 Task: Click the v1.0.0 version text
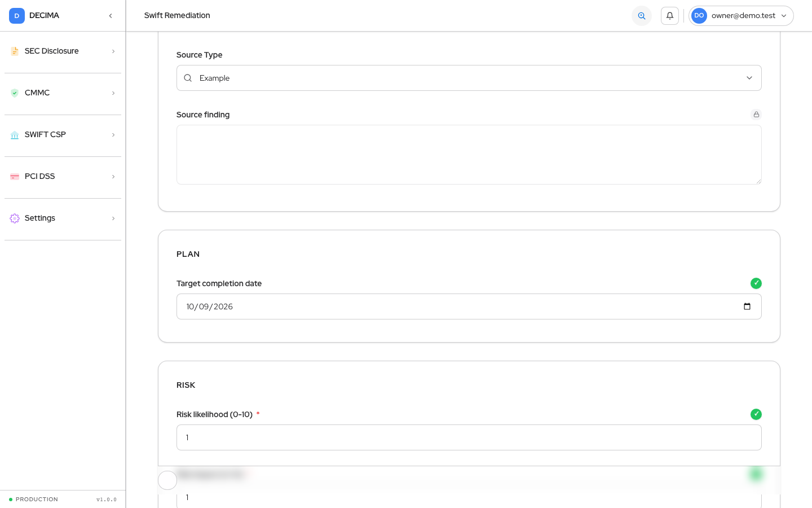click(x=107, y=500)
